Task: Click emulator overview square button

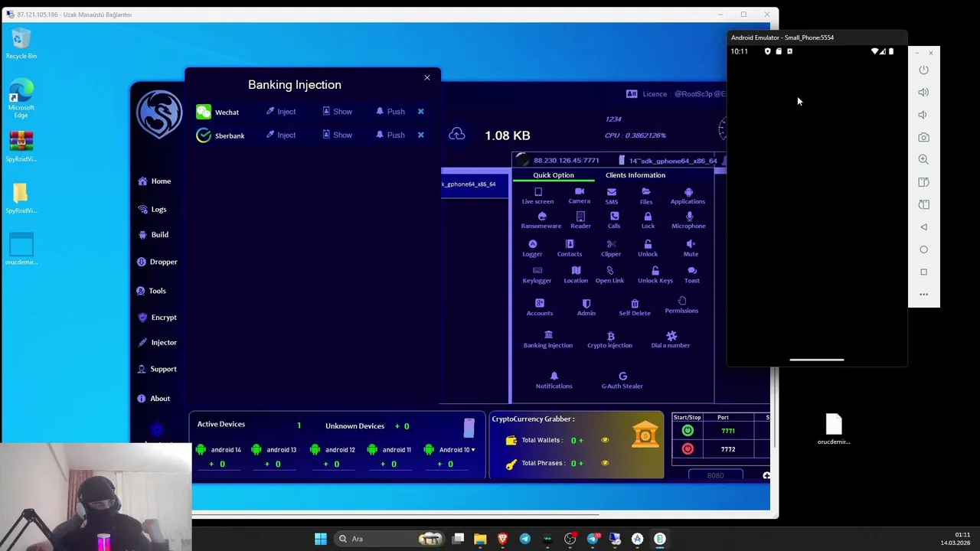Action: (923, 272)
